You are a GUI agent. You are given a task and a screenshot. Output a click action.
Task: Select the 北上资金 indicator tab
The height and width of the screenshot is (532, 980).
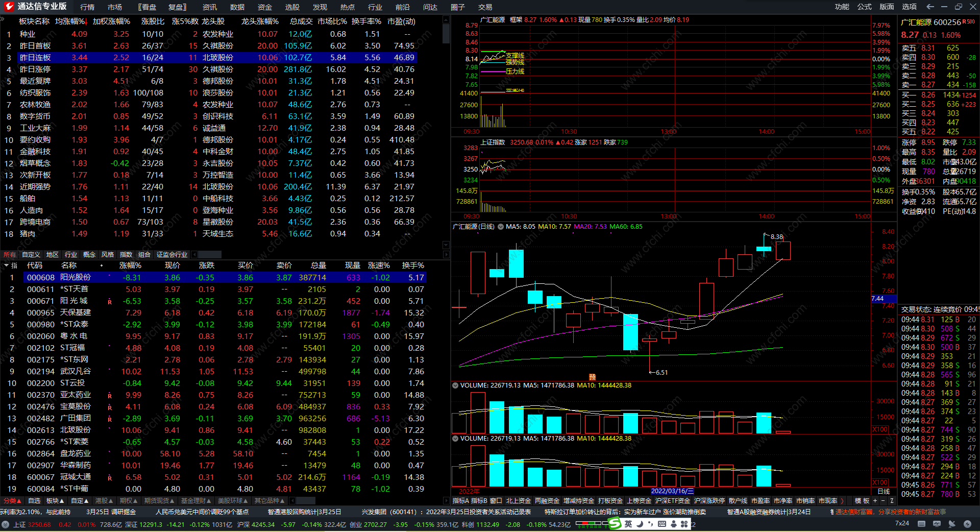(519, 501)
